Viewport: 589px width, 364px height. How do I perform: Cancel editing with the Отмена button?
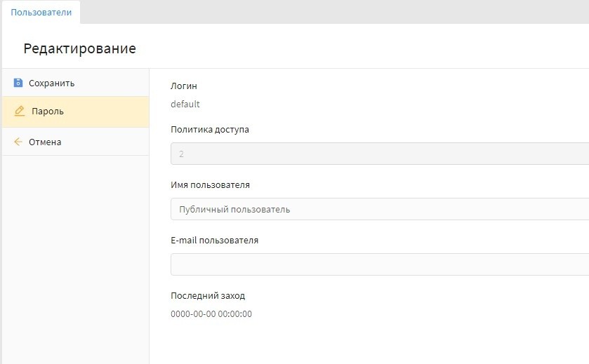click(44, 142)
